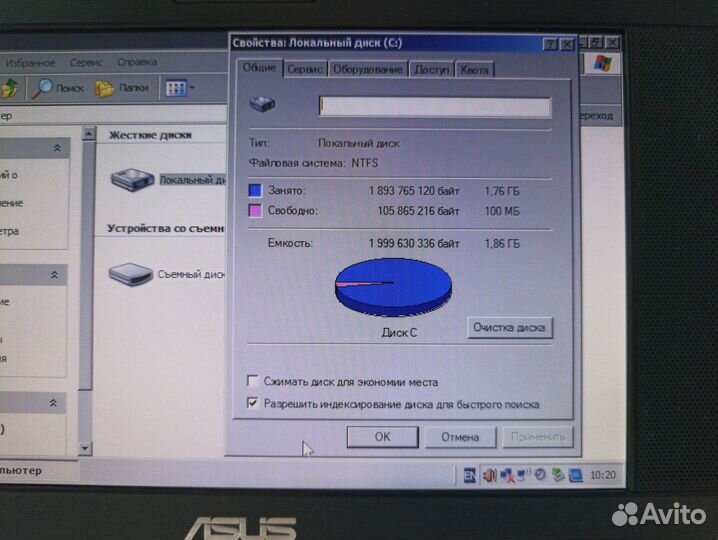Open the Оборудование tab
This screenshot has height=540, width=718.
(368, 69)
